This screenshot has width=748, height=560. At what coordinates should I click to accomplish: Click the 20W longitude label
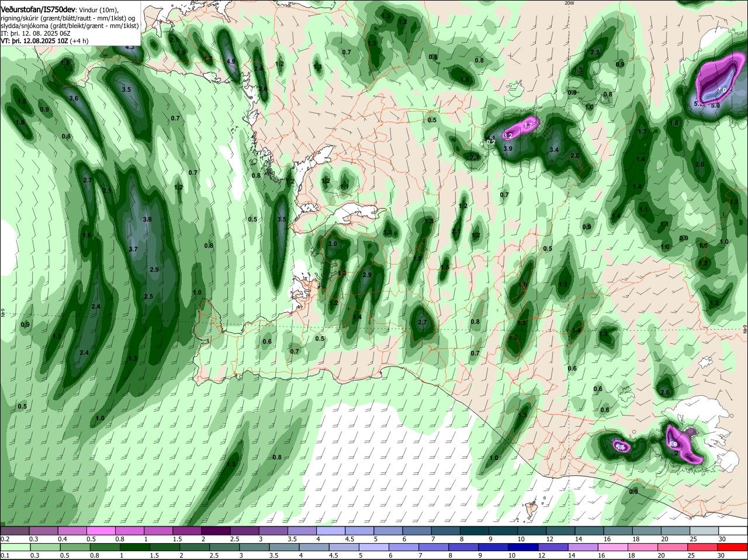coord(569,3)
